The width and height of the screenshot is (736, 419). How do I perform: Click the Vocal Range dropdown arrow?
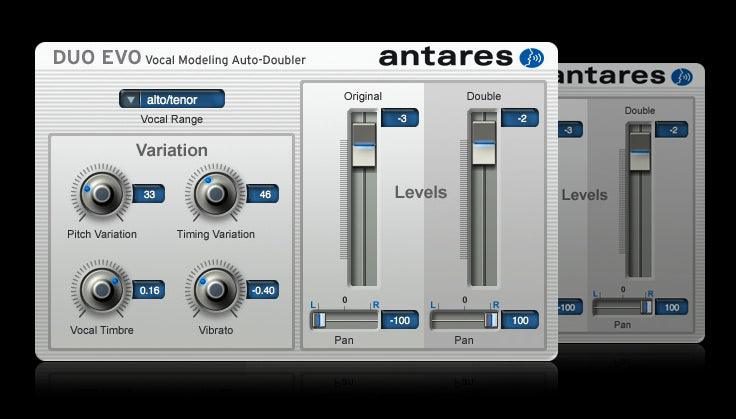tap(131, 99)
